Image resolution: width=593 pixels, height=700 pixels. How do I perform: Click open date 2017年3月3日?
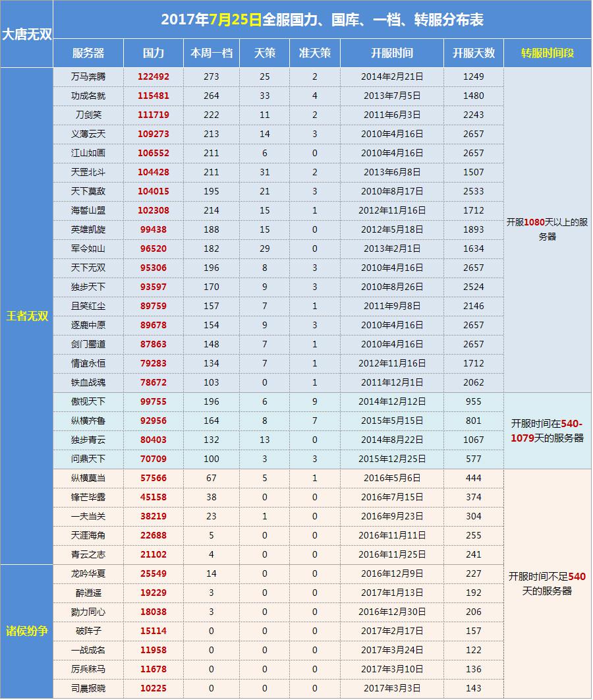392,688
